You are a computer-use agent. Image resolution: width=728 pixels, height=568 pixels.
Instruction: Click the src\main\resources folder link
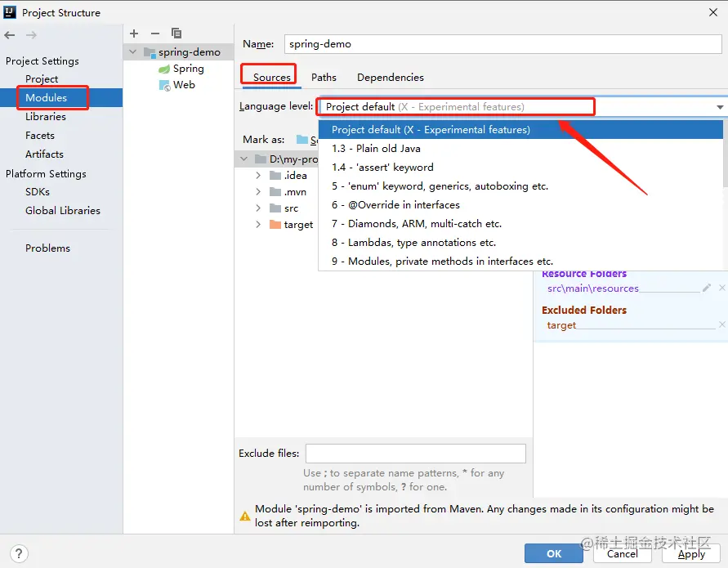click(x=593, y=288)
